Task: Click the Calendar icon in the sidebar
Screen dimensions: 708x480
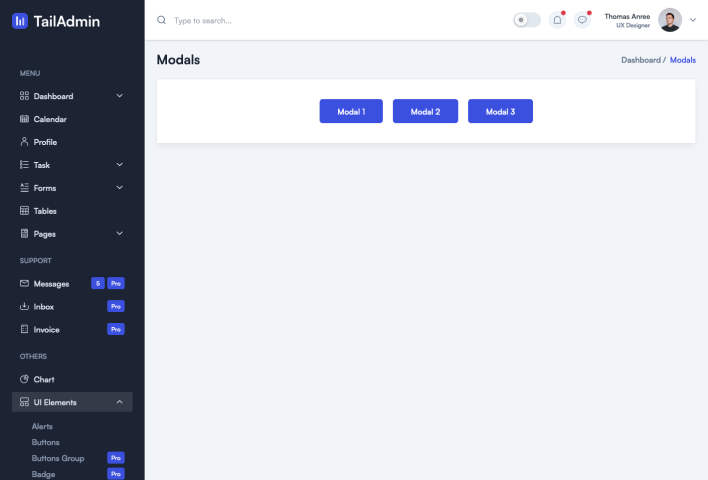Action: (x=25, y=119)
